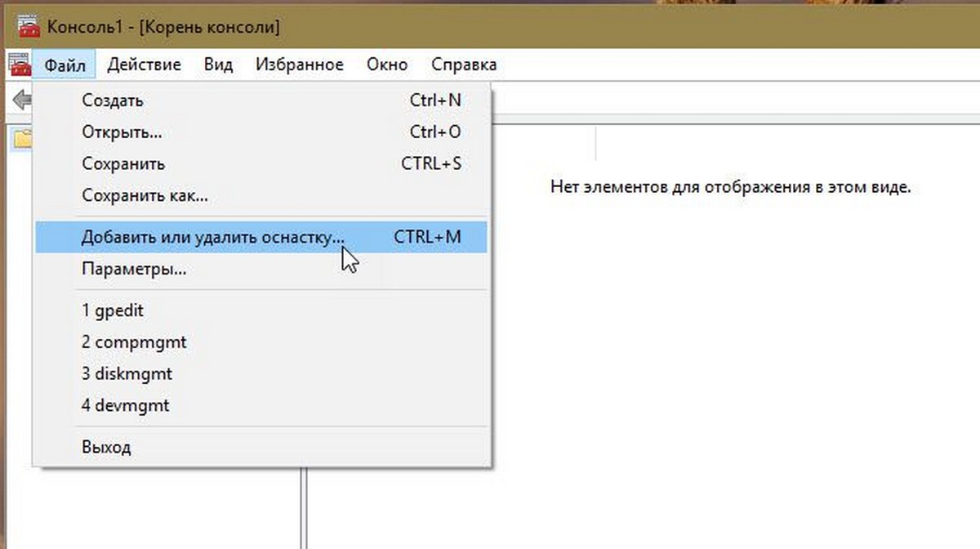The height and width of the screenshot is (549, 980).
Task: Select Сохранить как... entry
Action: pyautogui.click(x=261, y=196)
